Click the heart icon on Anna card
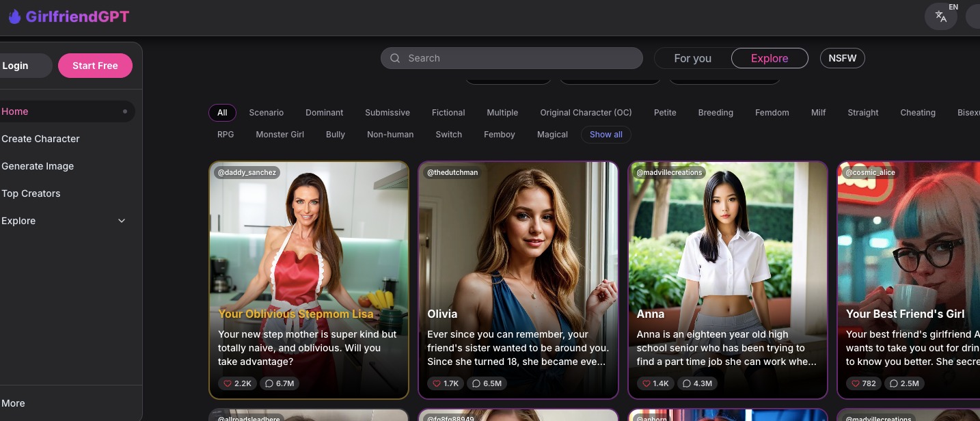This screenshot has width=980, height=421. (646, 383)
